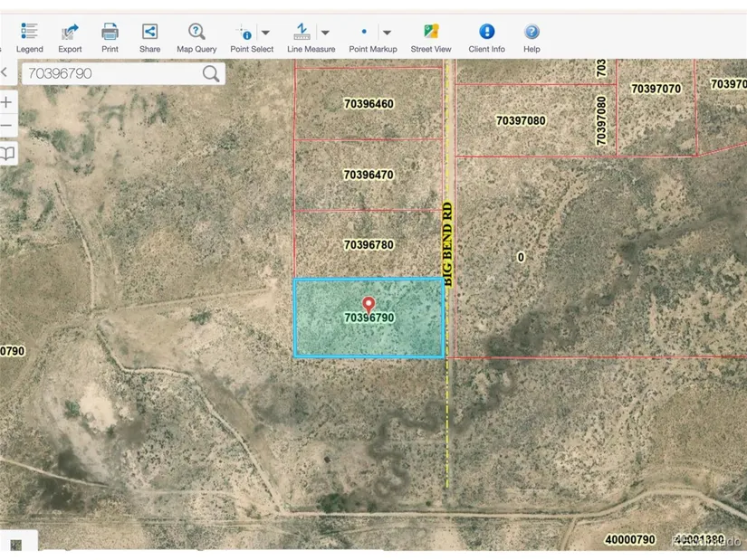The image size is (747, 560).
Task: Expand the Point Select dropdown arrow
Action: coord(265,33)
